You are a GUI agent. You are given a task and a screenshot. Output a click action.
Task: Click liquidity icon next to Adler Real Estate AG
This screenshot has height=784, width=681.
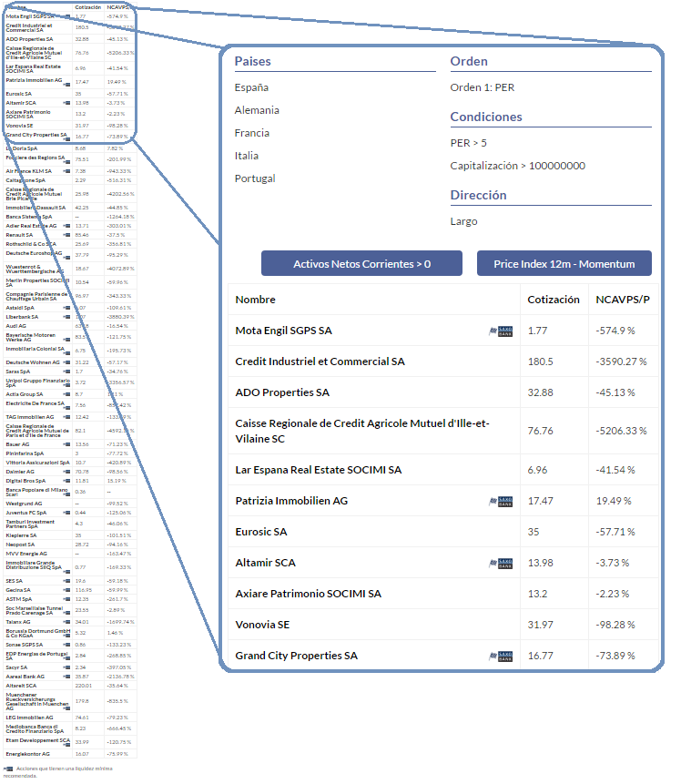(x=66, y=226)
